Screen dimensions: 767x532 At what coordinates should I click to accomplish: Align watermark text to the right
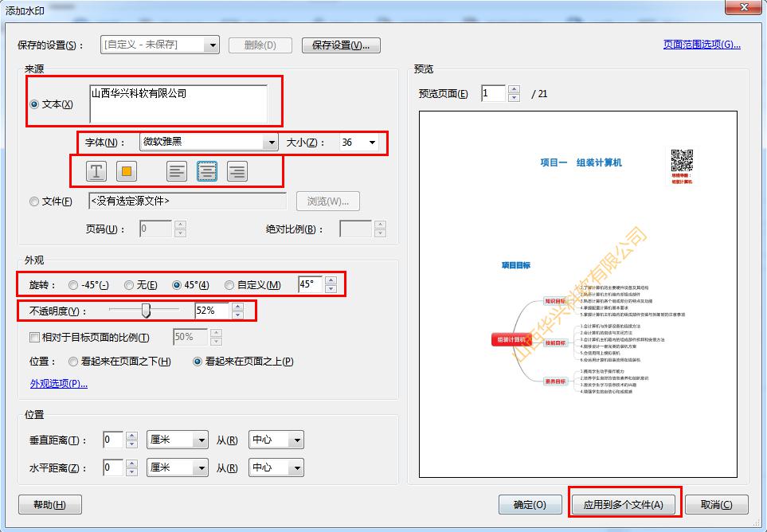[x=237, y=171]
